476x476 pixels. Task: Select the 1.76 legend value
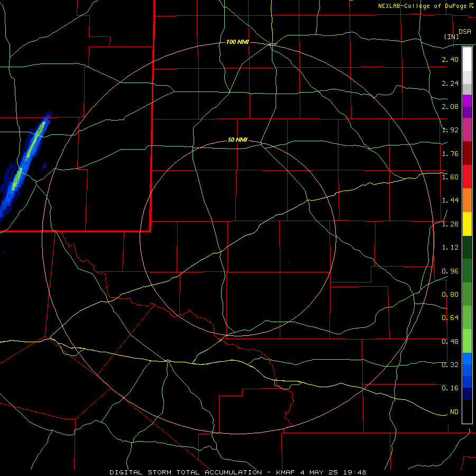tap(450, 153)
